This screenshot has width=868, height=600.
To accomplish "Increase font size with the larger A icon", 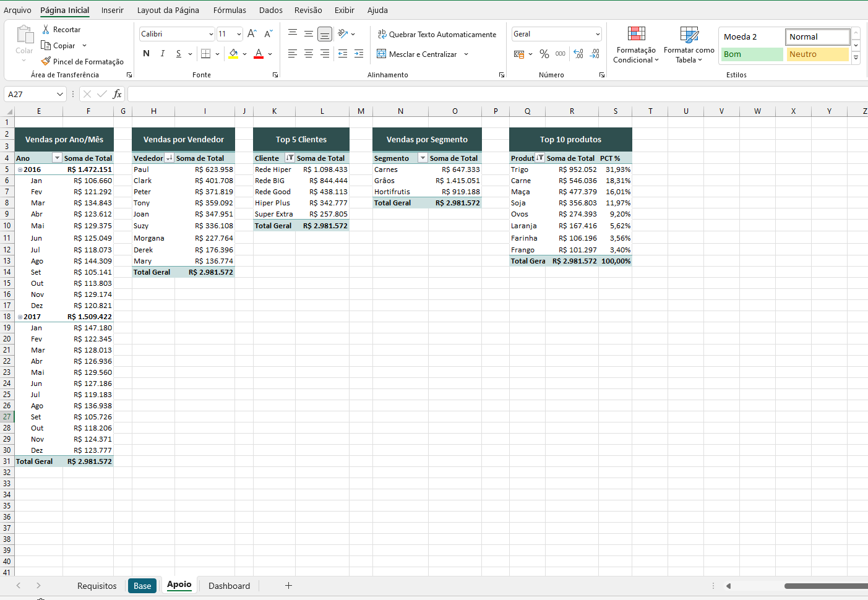I will tap(252, 34).
